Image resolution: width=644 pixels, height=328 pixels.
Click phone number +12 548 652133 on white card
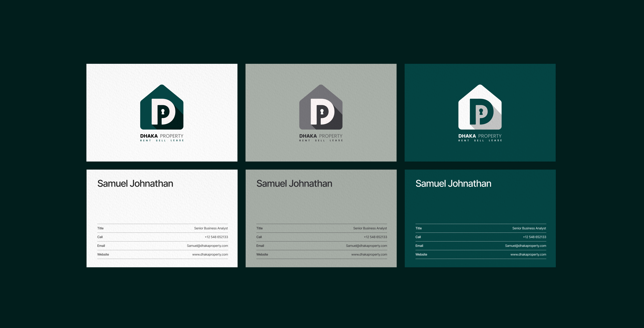click(216, 237)
